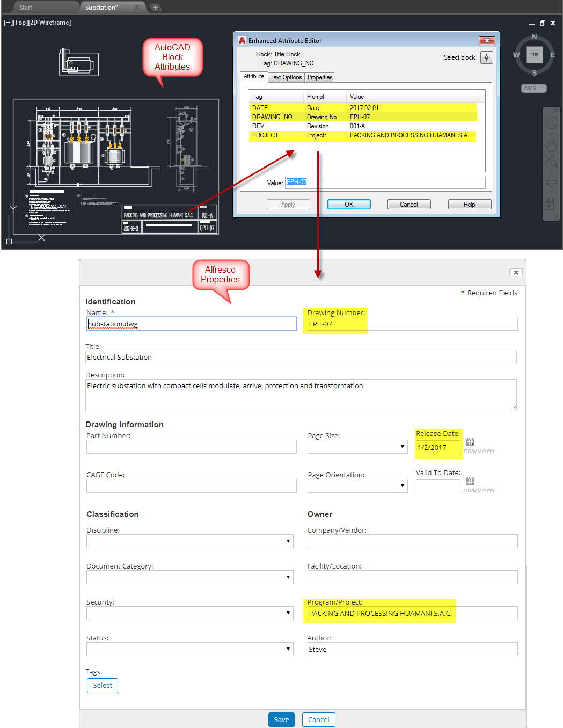Click the Select button under Tags
Image resolution: width=563 pixels, height=728 pixels.
[102, 685]
